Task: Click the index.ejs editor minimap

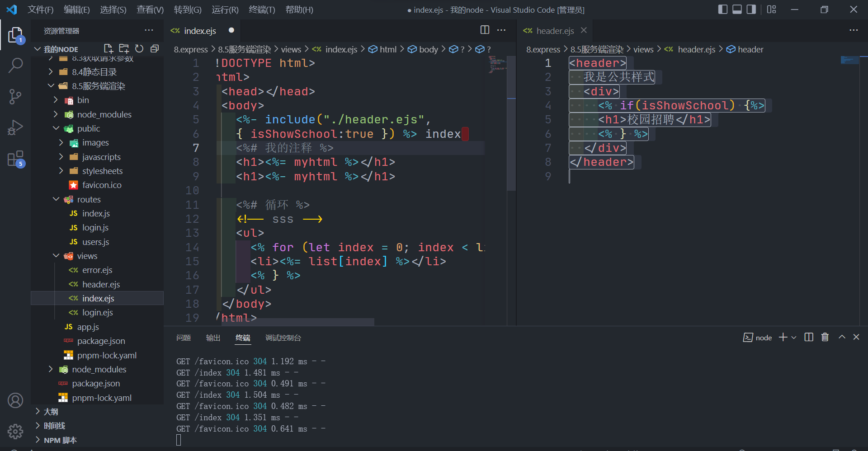Action: click(497, 65)
